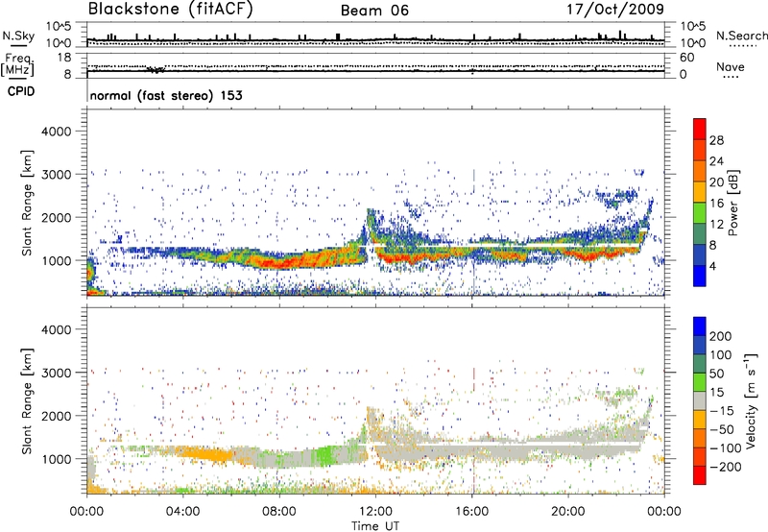Click the '12' label on power colorbar
The width and height of the screenshot is (768, 532).
716,225
